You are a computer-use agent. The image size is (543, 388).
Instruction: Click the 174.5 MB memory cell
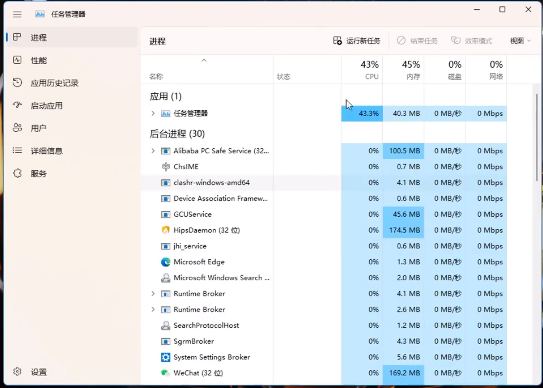[403, 230]
